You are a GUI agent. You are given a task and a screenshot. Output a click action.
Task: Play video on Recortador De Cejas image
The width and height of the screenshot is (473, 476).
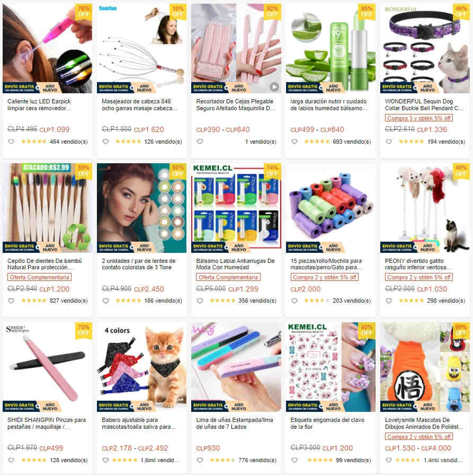point(274,87)
